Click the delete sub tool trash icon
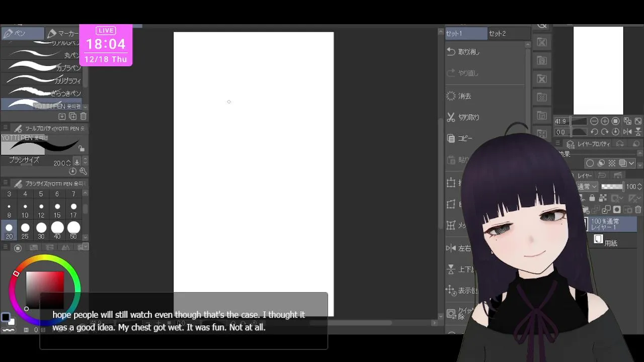The width and height of the screenshot is (644, 362). [84, 117]
